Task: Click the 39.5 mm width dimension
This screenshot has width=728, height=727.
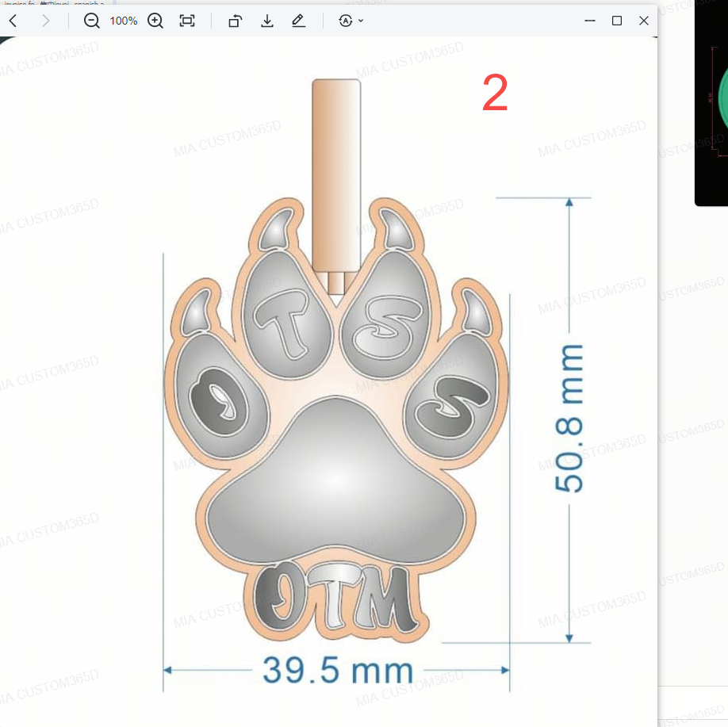Action: [x=337, y=671]
